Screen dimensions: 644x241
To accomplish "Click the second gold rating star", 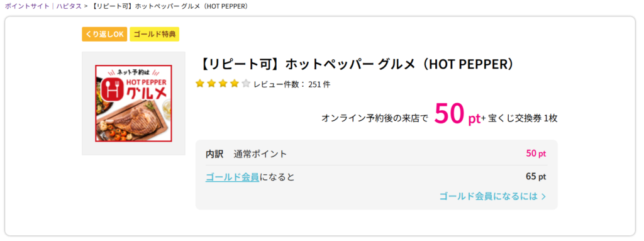I will (211, 84).
